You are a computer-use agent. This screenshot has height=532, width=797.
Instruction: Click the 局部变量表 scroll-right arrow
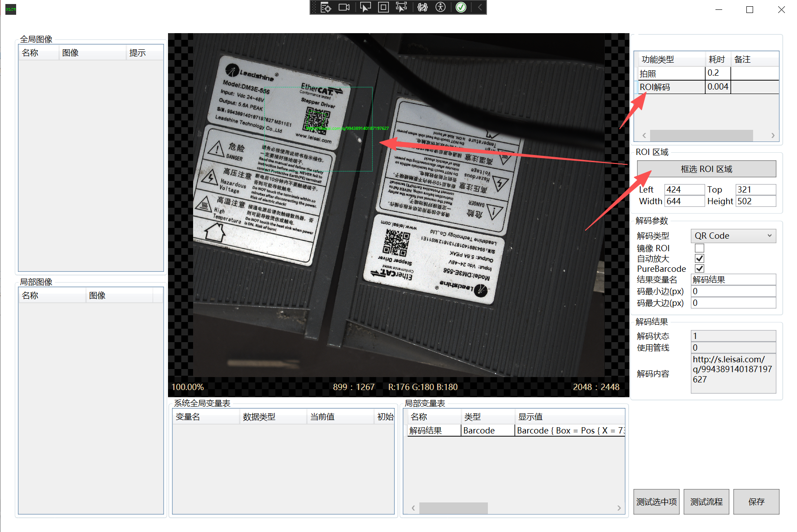click(619, 508)
